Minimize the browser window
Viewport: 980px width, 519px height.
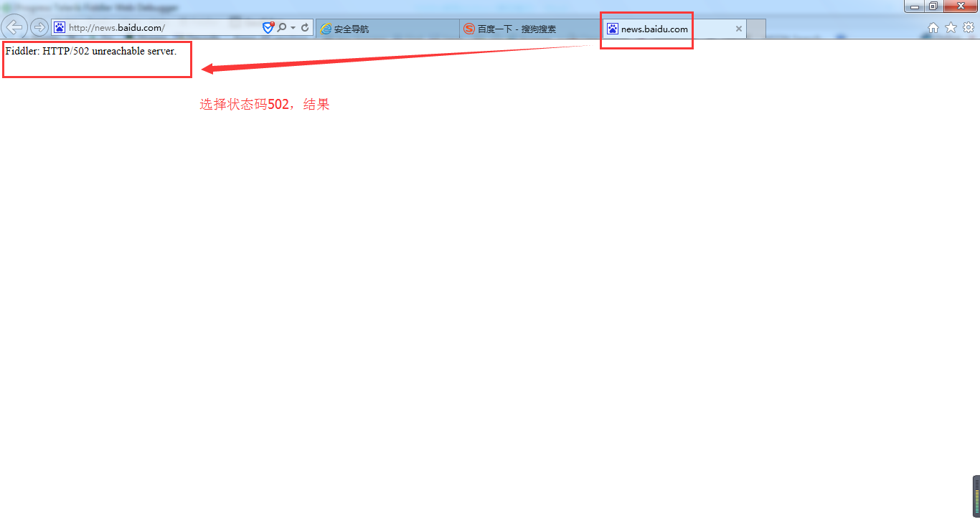point(914,6)
